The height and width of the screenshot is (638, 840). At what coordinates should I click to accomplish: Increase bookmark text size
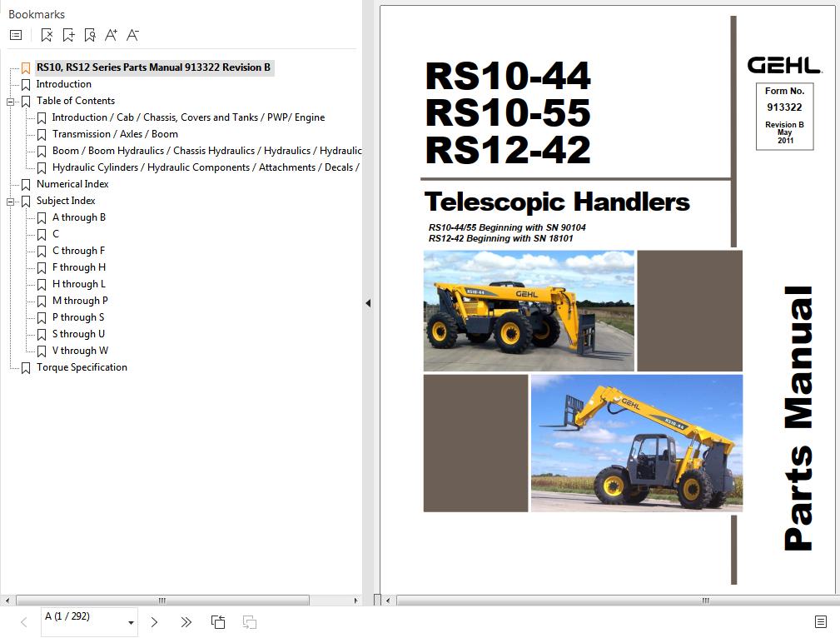(112, 35)
